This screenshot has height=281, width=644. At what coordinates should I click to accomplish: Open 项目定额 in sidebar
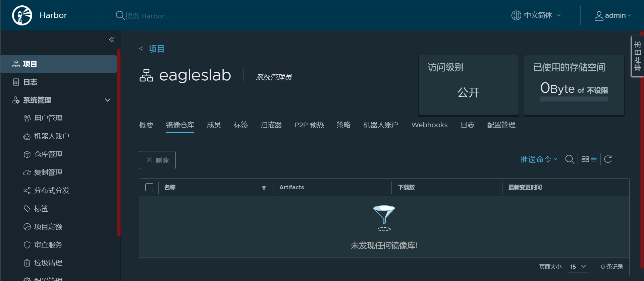coord(48,227)
